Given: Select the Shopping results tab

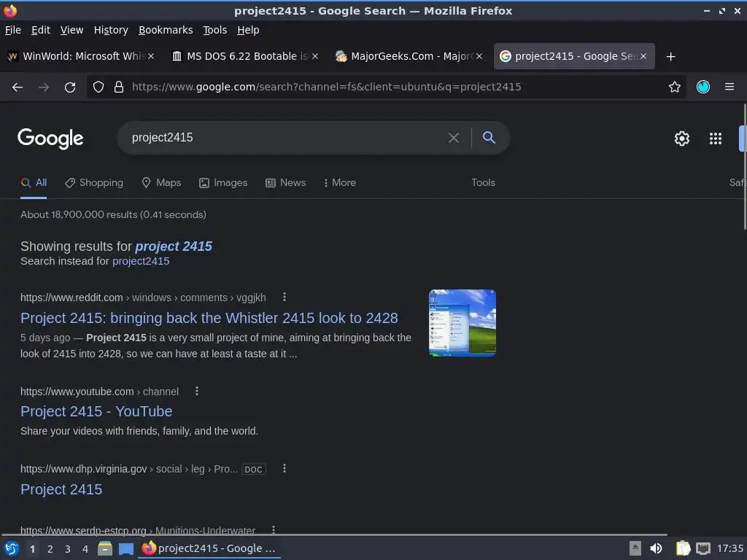Looking at the screenshot, I should point(94,183).
